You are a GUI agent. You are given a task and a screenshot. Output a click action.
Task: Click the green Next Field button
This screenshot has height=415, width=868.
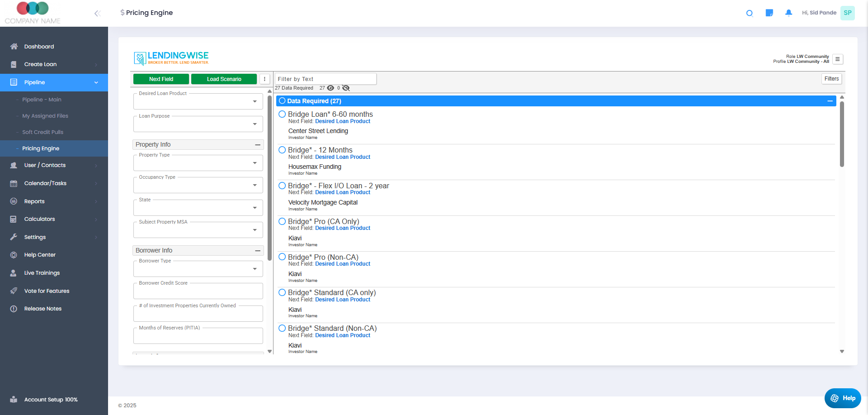(x=161, y=79)
